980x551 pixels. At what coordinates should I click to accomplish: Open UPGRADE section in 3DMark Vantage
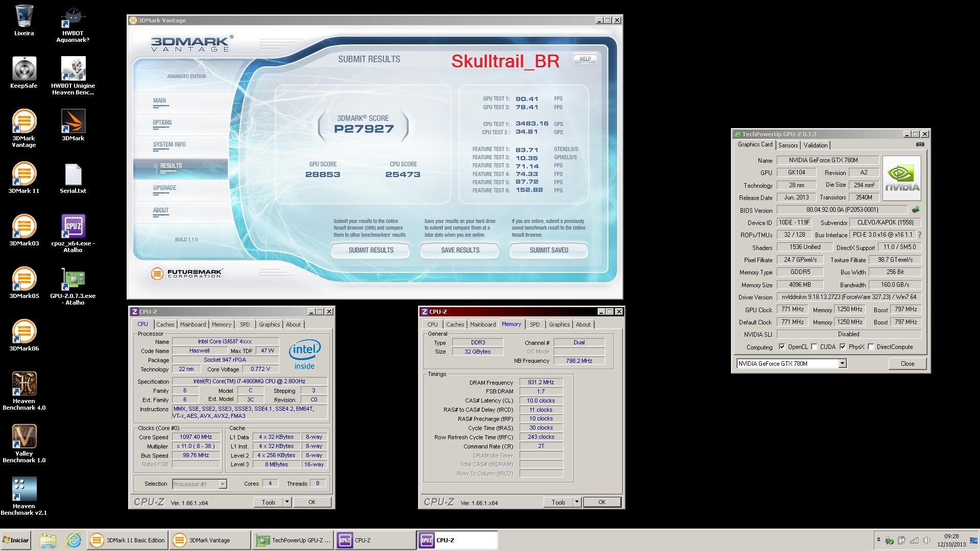pos(164,188)
